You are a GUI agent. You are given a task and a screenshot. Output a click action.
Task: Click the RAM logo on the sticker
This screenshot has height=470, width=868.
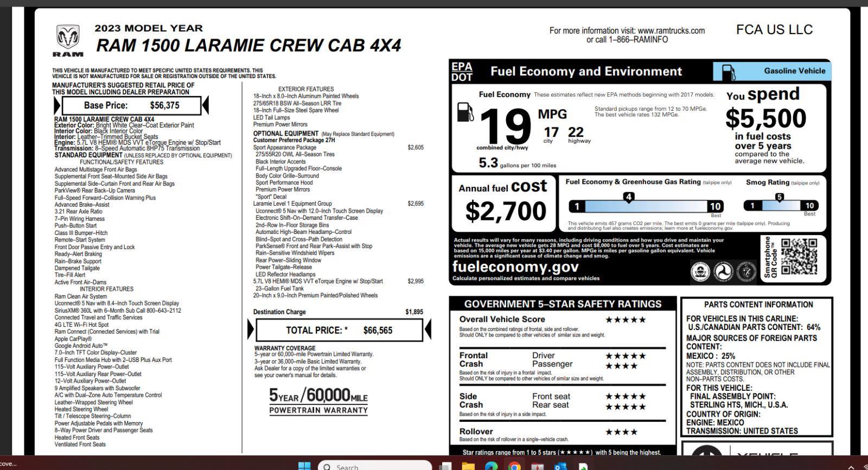click(68, 41)
